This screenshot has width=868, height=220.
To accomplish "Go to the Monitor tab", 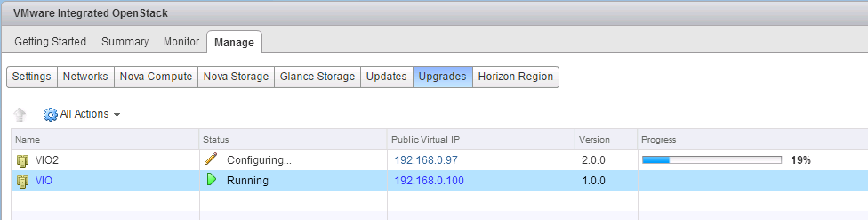I will tap(181, 41).
